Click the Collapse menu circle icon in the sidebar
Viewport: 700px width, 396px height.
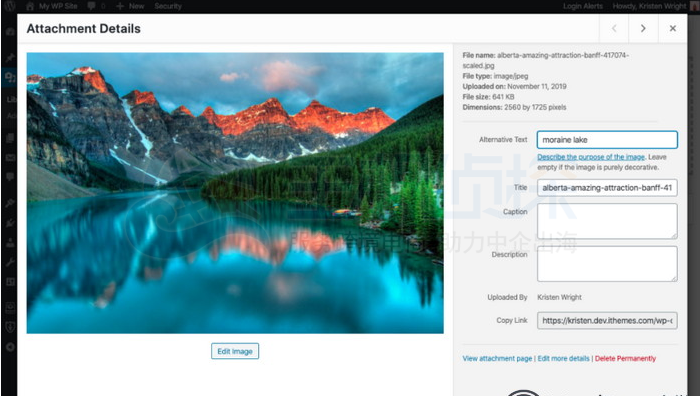point(10,347)
